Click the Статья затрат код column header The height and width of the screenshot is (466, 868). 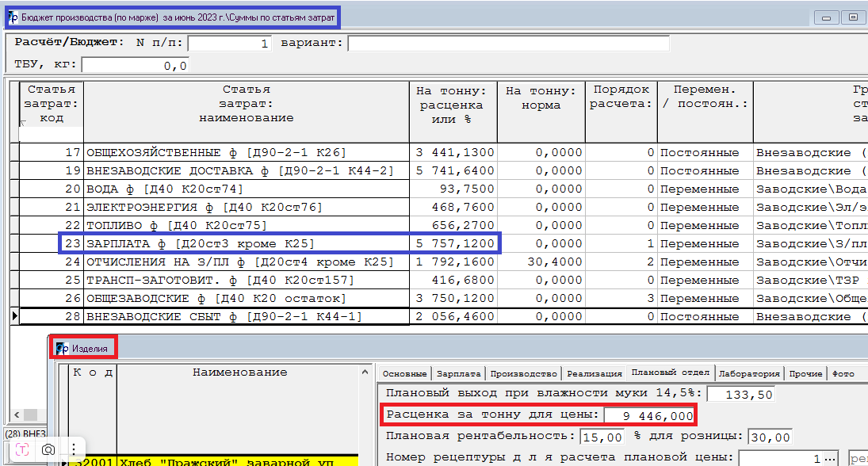(51, 104)
